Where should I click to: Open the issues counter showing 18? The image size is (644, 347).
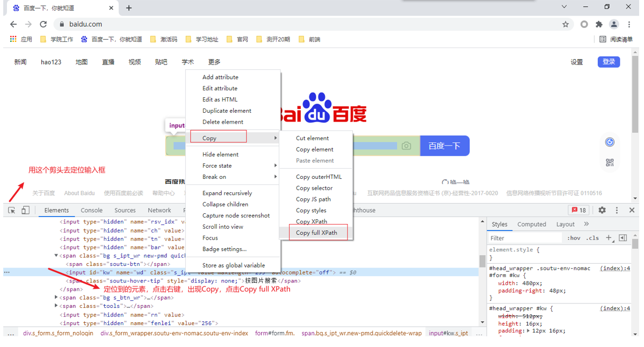tap(579, 210)
